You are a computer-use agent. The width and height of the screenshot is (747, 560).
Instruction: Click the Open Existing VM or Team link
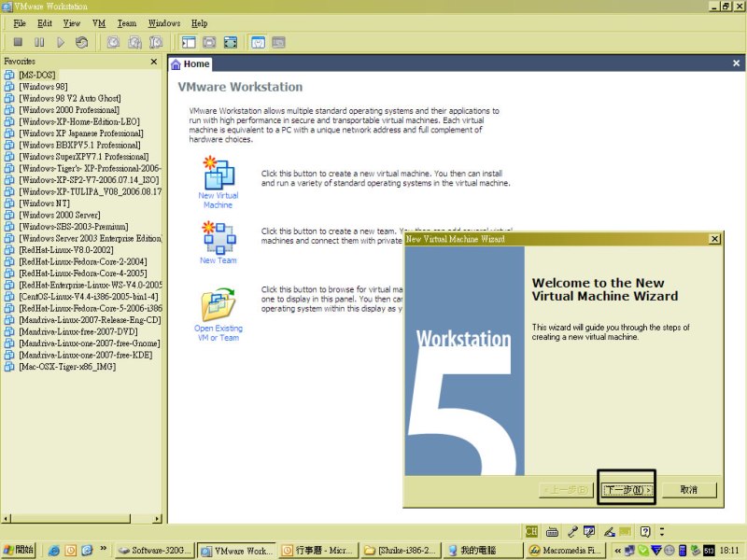[218, 333]
